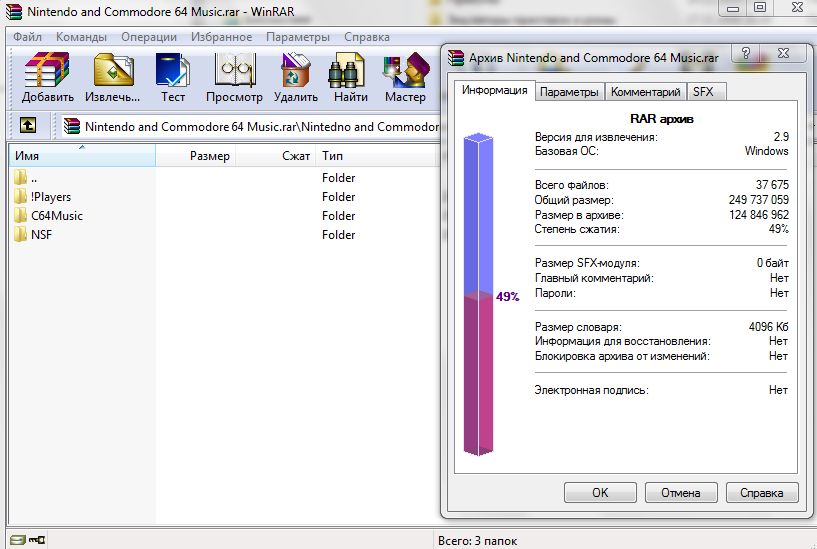Image resolution: width=817 pixels, height=549 pixels.
Task: Select the NSF folder name
Action: 41,234
